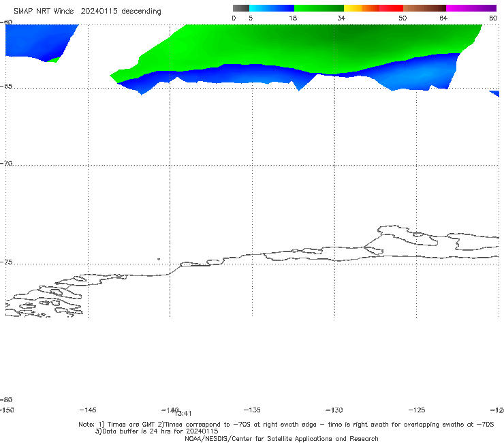Click the latitude label '-75'

[6, 262]
